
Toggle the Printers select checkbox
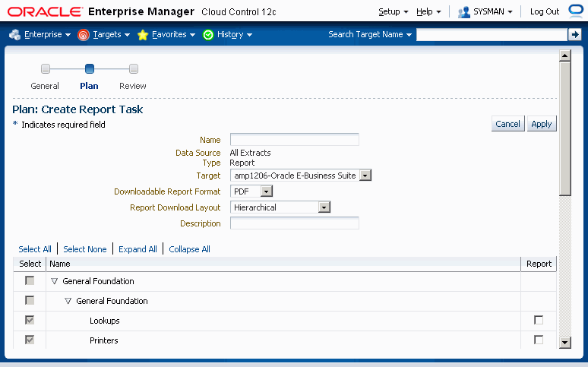(30, 340)
